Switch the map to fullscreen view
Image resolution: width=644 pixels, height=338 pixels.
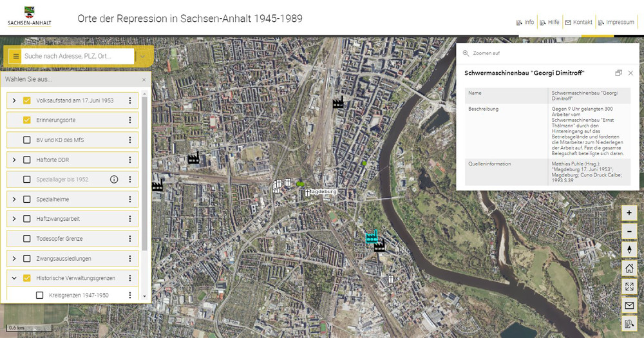click(x=630, y=287)
